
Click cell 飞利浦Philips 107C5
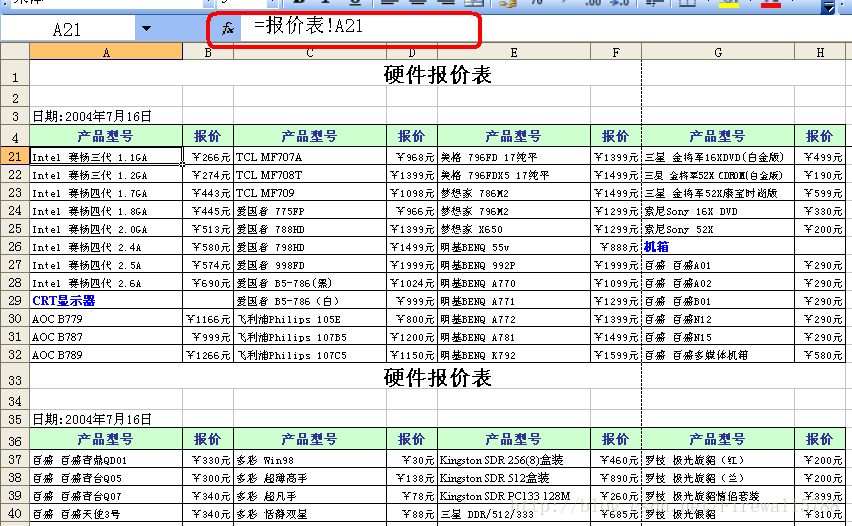(310, 355)
